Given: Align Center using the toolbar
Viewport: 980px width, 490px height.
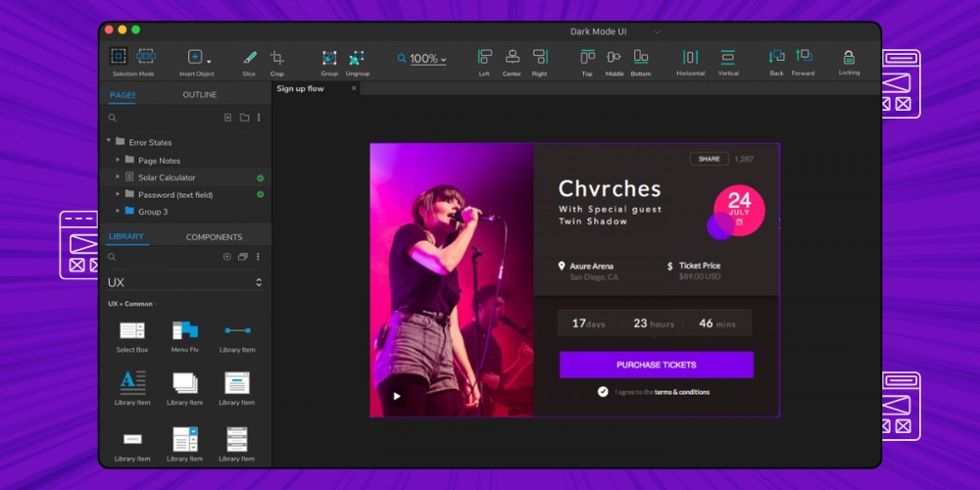Looking at the screenshot, I should click(x=513, y=57).
